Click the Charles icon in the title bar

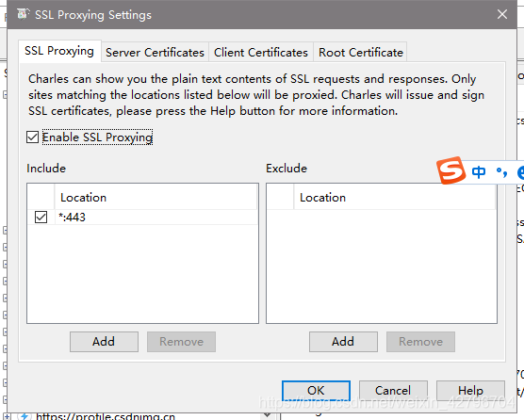point(23,14)
